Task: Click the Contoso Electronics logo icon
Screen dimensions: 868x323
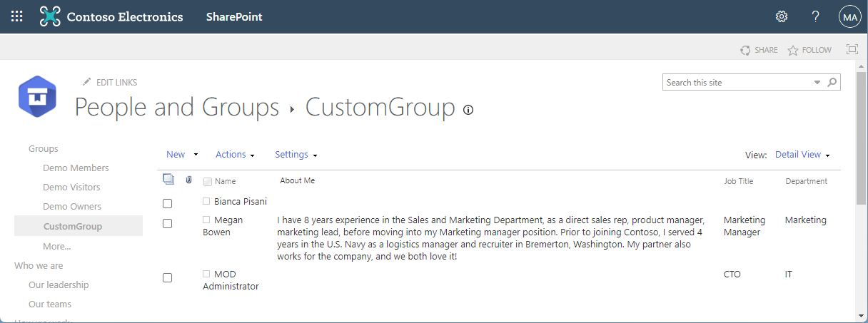Action: pyautogui.click(x=50, y=16)
